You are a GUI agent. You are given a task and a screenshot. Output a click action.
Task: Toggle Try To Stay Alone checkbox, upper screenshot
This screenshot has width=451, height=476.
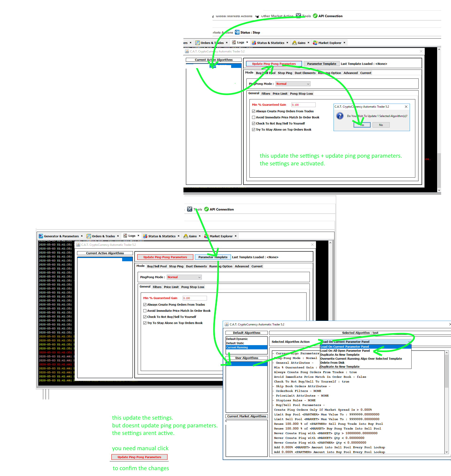tap(254, 130)
